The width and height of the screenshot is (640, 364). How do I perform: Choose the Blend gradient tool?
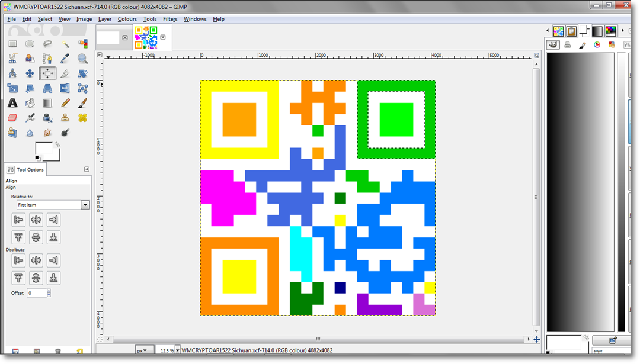pyautogui.click(x=47, y=103)
